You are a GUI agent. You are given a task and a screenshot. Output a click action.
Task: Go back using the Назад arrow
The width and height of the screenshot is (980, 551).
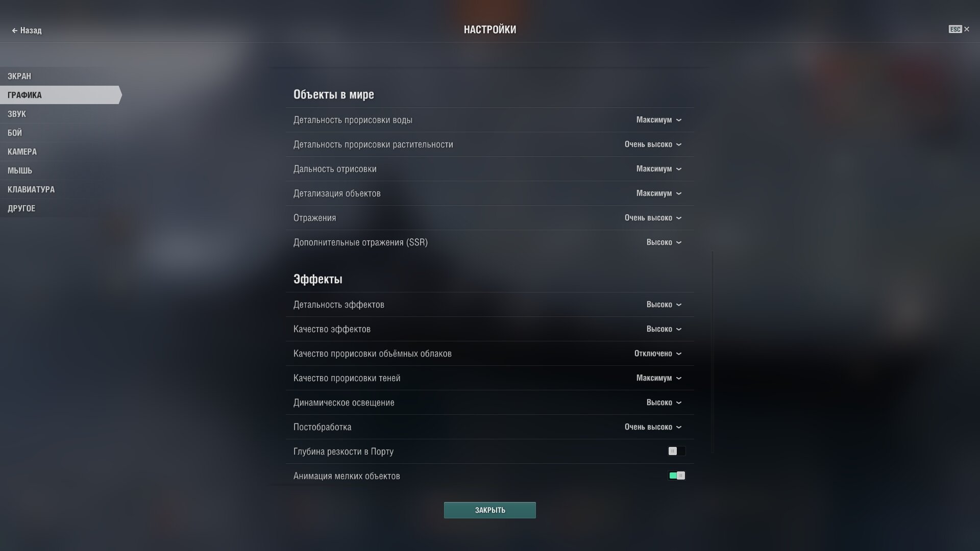27,31
